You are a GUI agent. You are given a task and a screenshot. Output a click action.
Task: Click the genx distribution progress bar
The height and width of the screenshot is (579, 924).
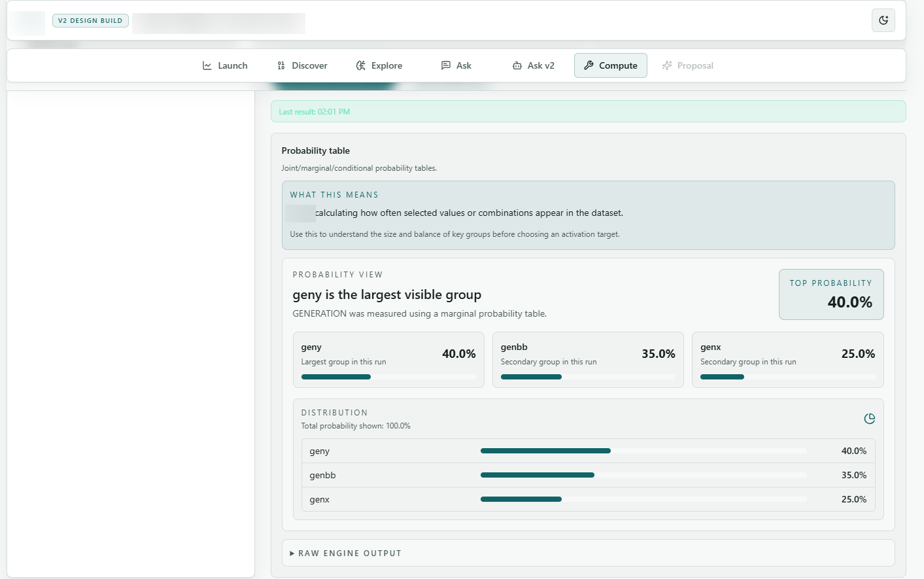tap(643, 499)
